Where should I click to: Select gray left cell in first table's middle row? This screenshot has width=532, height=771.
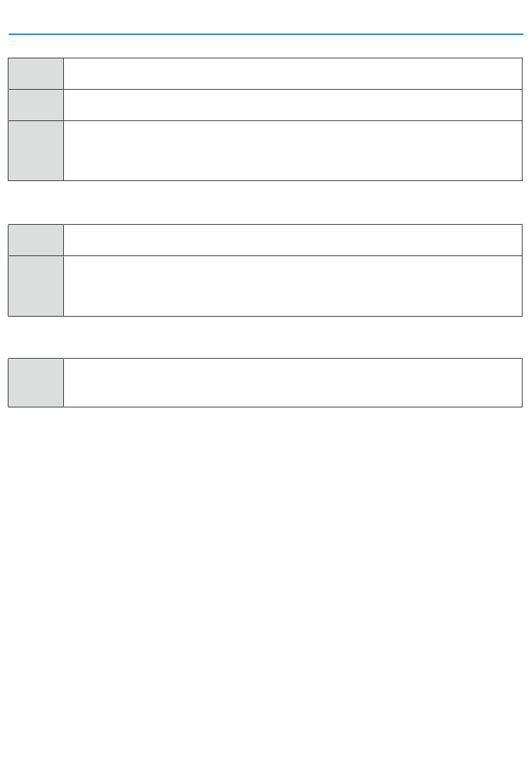tap(36, 105)
